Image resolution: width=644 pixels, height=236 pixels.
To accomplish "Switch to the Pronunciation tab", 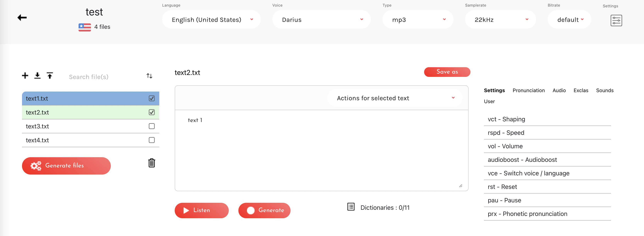I will [529, 91].
